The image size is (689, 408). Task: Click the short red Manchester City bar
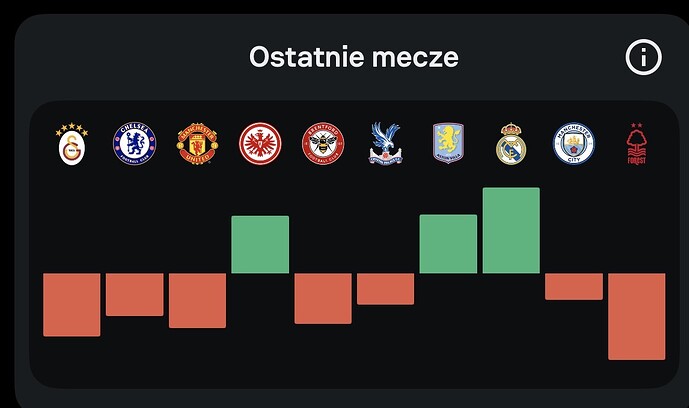pos(574,286)
